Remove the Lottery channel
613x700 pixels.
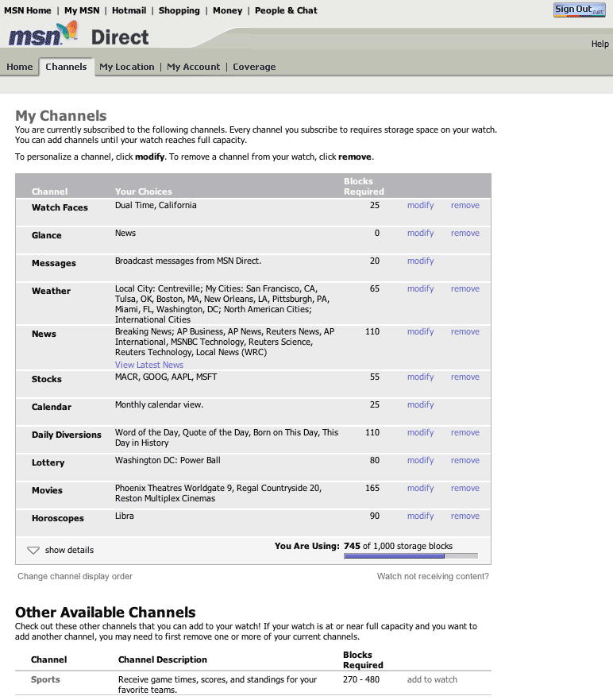click(x=465, y=460)
